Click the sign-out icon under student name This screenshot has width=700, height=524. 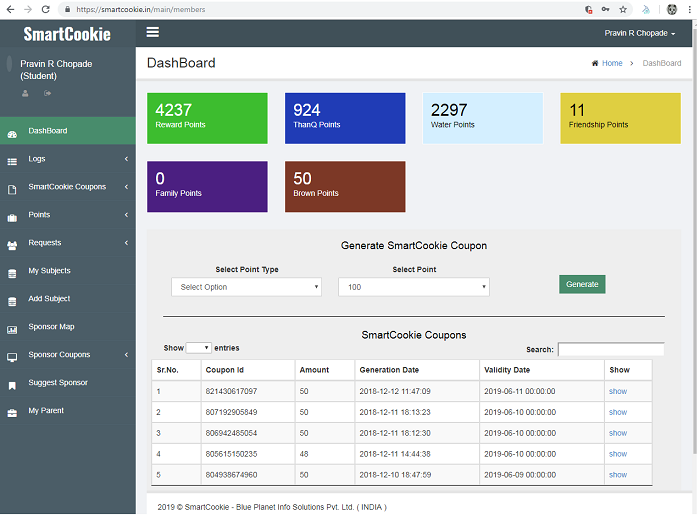pos(48,94)
